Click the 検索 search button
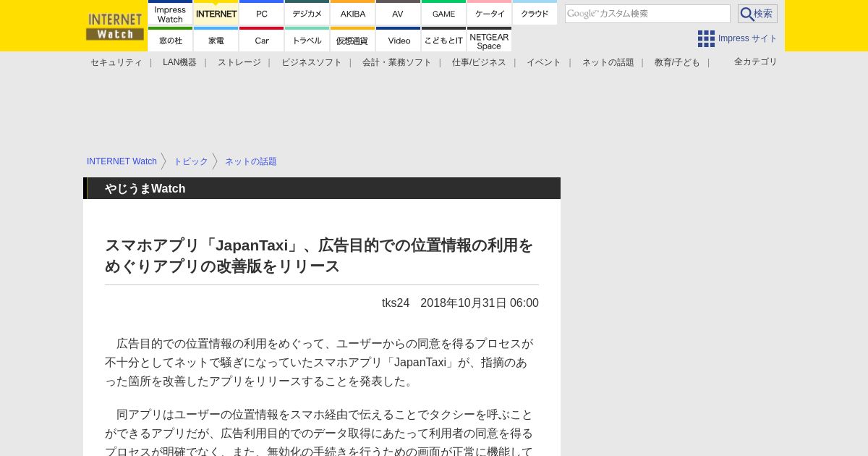Viewport: 868px width, 456px height. [x=757, y=14]
